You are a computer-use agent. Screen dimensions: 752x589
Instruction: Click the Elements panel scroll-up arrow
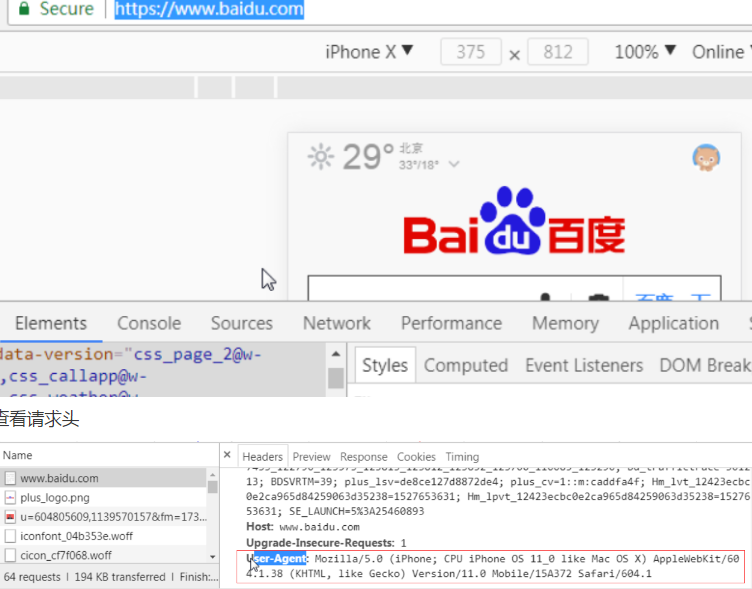(336, 354)
